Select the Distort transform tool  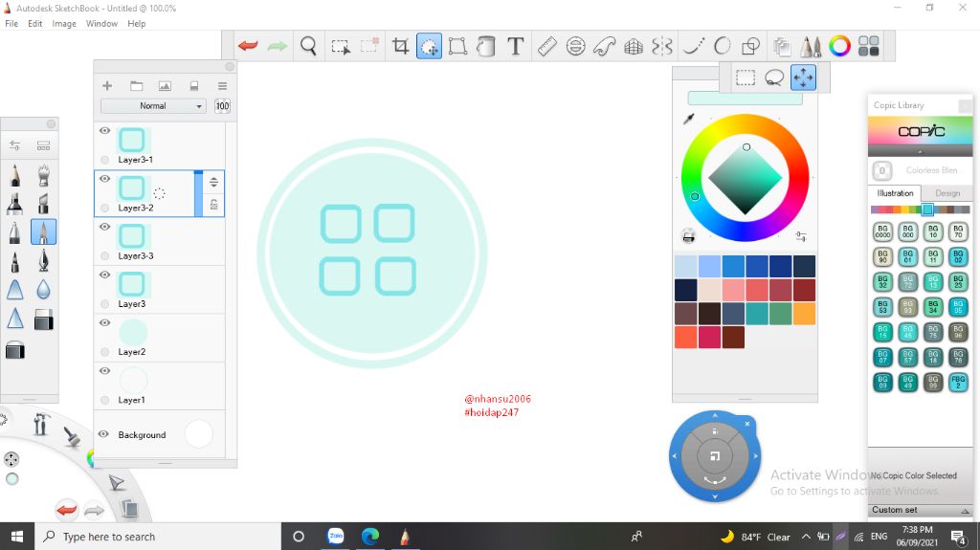[x=457, y=46]
